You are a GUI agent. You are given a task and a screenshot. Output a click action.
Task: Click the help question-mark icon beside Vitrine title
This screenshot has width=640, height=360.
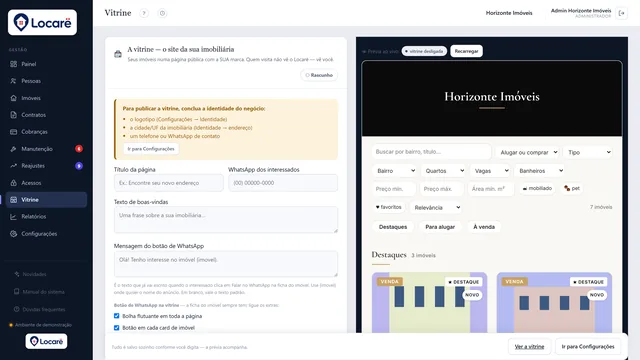[144, 13]
